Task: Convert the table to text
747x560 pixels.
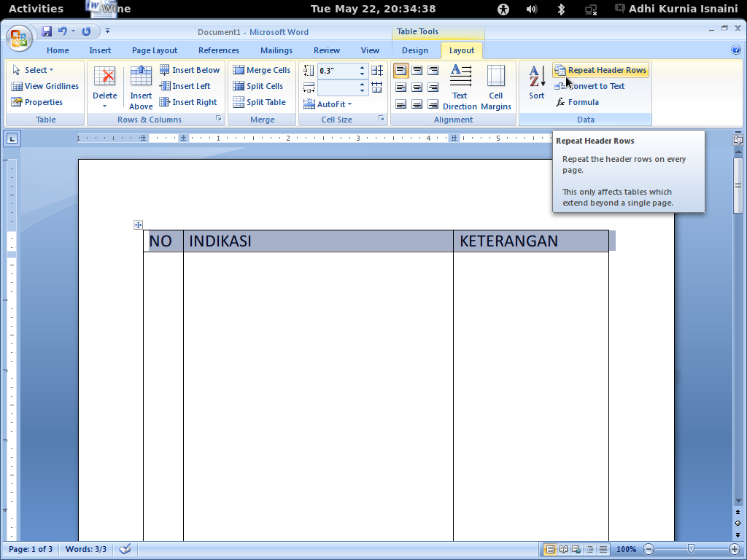Action: coord(589,86)
